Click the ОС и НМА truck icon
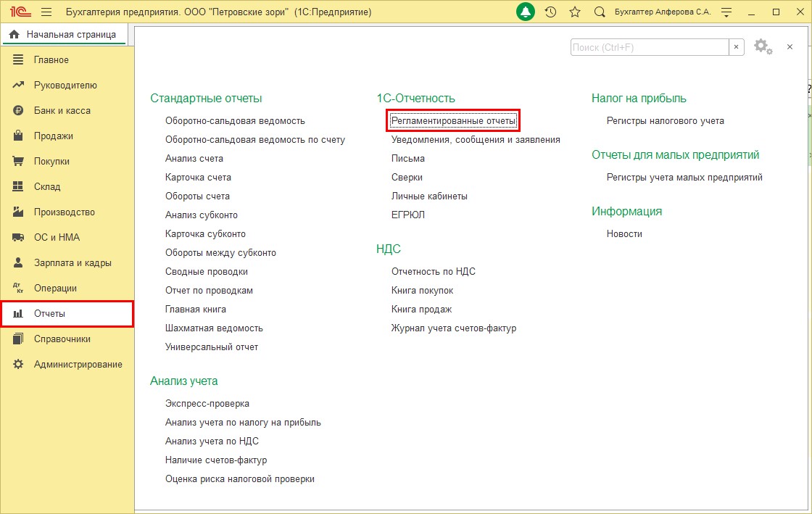Image resolution: width=812 pixels, height=514 pixels. (18, 237)
